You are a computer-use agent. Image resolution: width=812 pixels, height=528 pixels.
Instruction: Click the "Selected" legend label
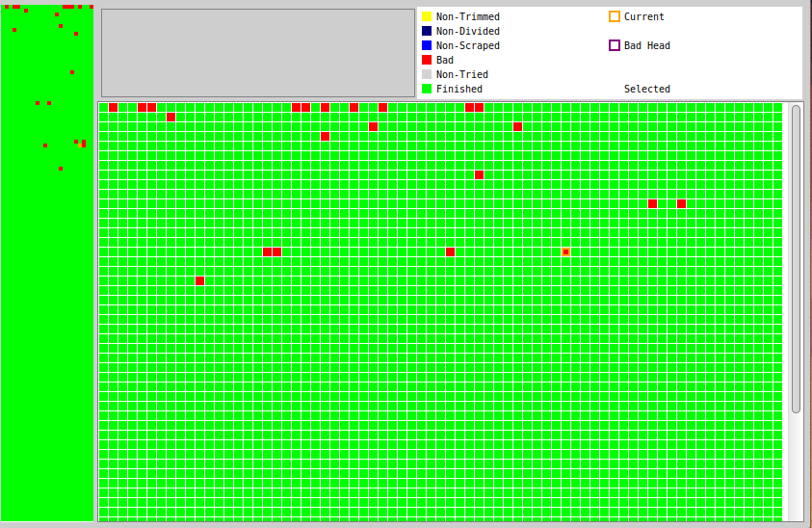click(646, 89)
